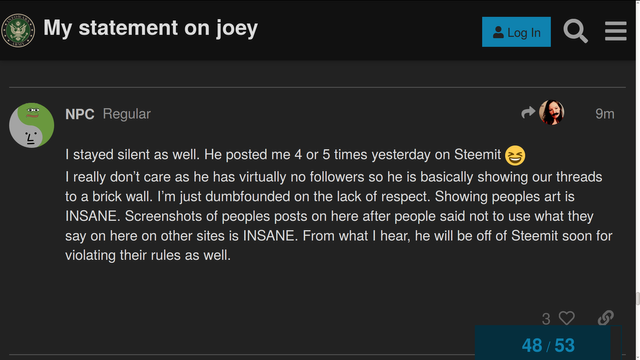Click the laughing emoji after Steemit
This screenshot has width=640, height=360.
tap(515, 156)
